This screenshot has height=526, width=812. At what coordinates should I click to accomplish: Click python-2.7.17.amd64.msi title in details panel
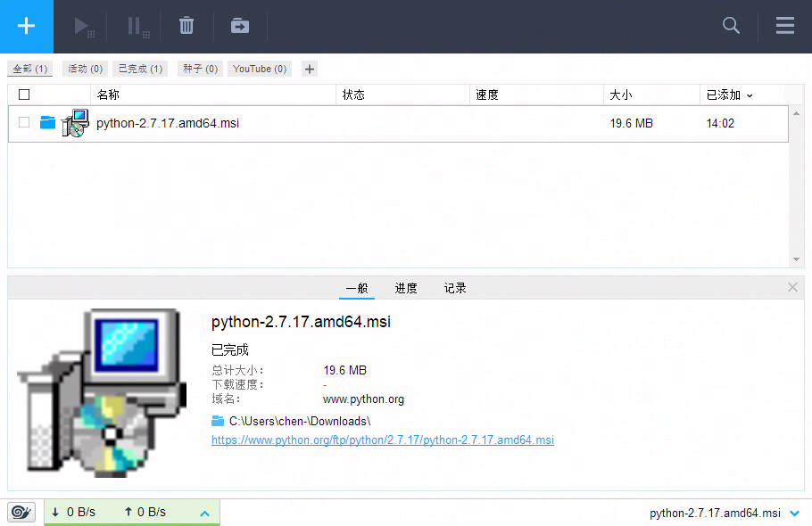point(301,322)
